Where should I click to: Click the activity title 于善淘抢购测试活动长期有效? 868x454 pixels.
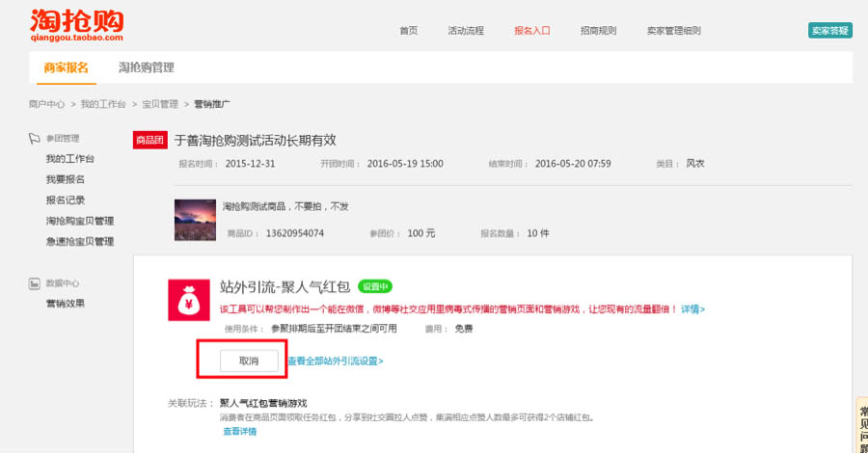click(x=256, y=140)
